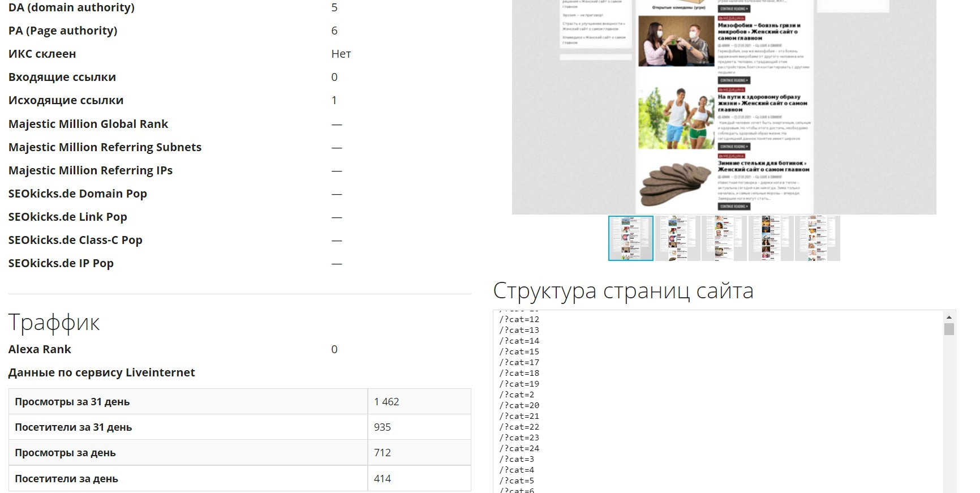Click the "935" table value
The height and width of the screenshot is (493, 980).
382,427
